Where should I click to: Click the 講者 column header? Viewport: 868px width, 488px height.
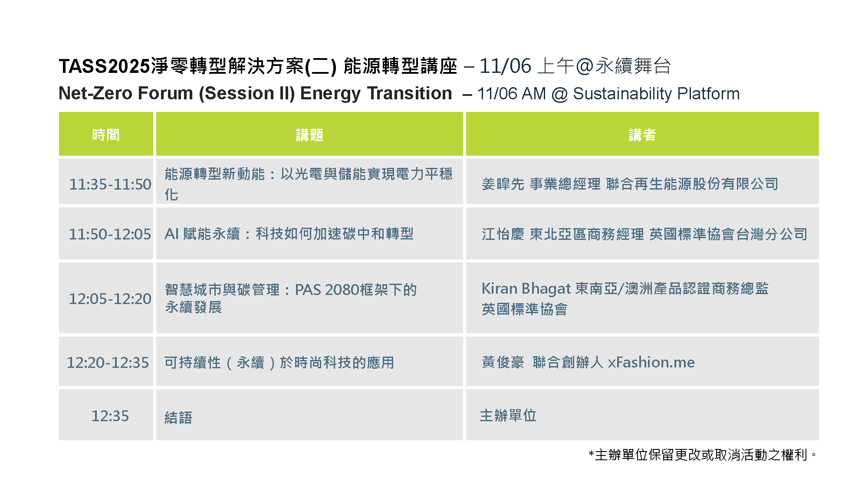(642, 134)
